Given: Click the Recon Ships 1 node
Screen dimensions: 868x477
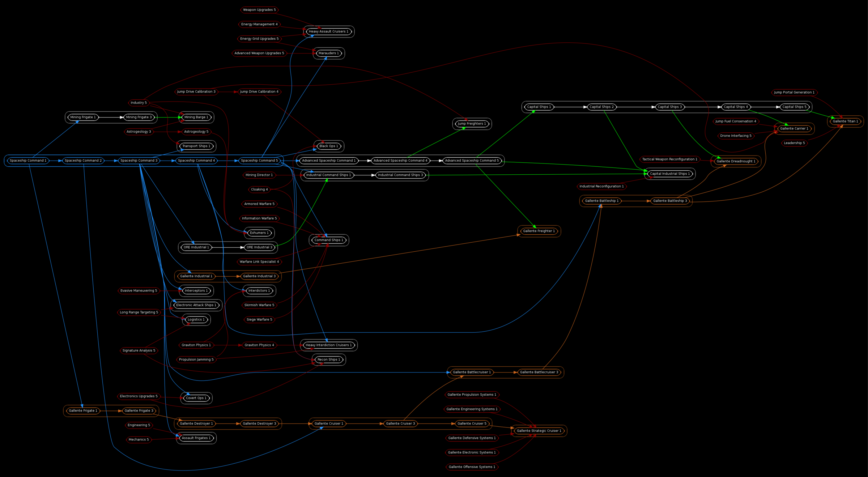Looking at the screenshot, I should tap(328, 359).
